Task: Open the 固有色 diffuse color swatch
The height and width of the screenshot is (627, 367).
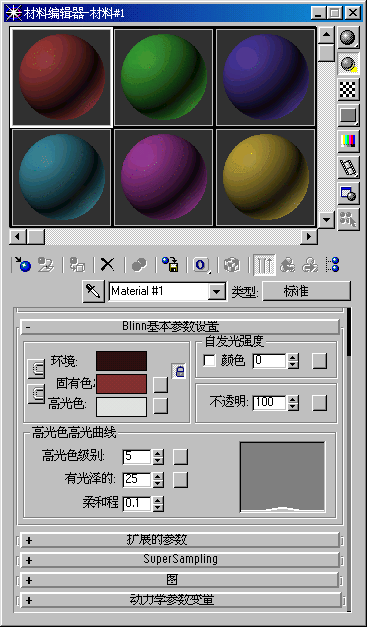Action: coord(122,384)
